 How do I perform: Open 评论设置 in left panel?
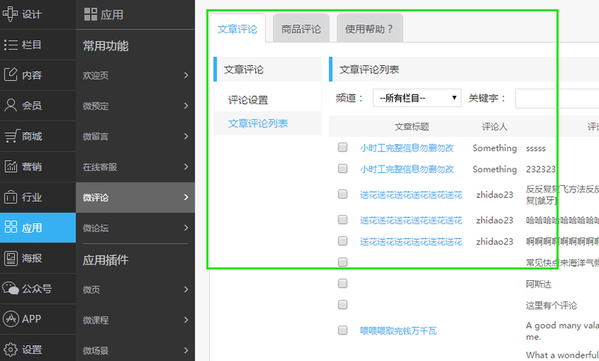(248, 100)
